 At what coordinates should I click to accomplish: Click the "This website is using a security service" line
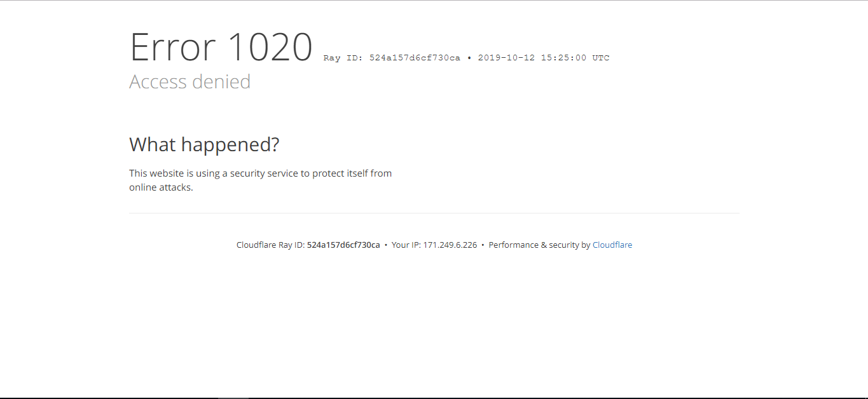(x=260, y=173)
